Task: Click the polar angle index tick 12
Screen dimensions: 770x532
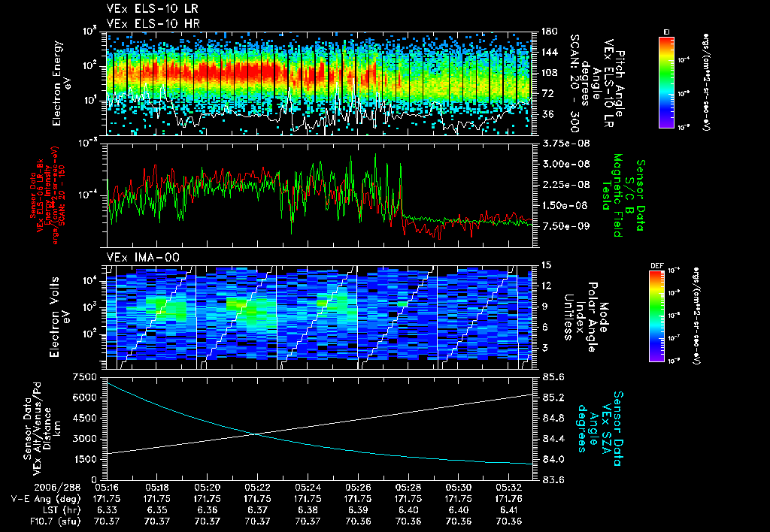Action: click(546, 286)
